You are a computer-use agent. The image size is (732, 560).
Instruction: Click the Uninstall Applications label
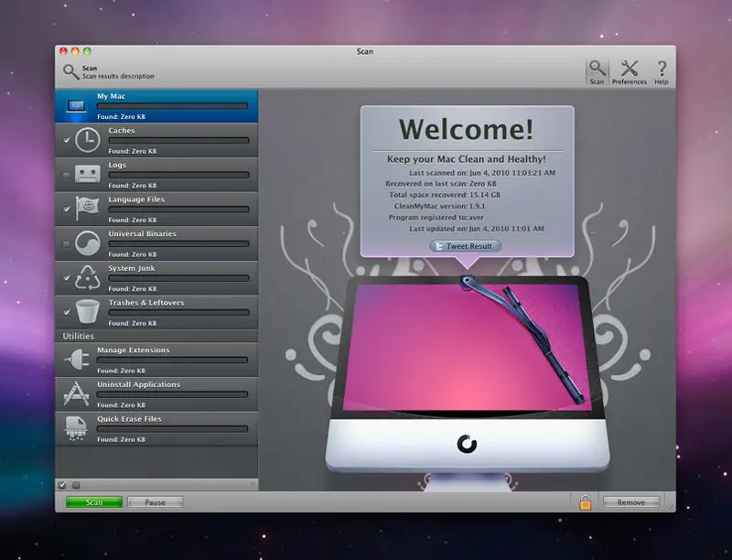point(138,384)
